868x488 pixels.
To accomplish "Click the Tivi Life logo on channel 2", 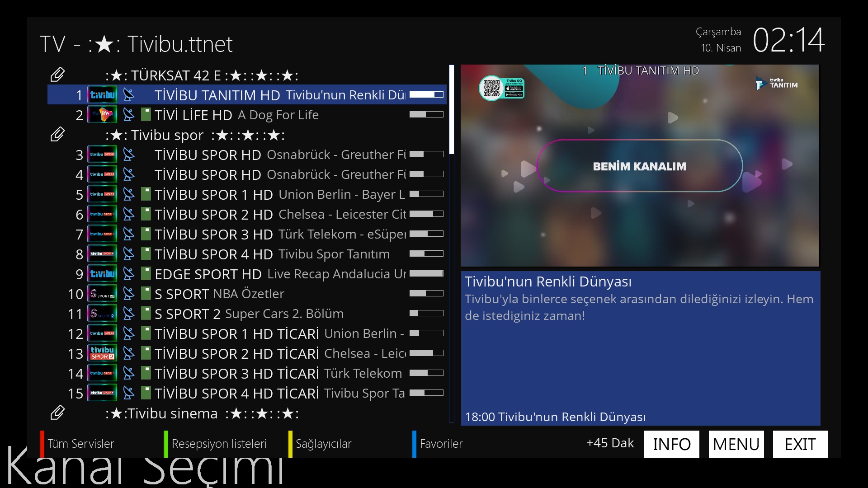I will [x=102, y=115].
